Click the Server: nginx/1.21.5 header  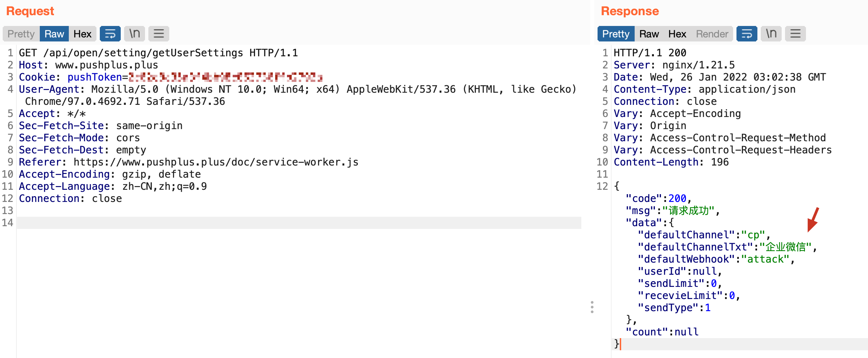674,65
